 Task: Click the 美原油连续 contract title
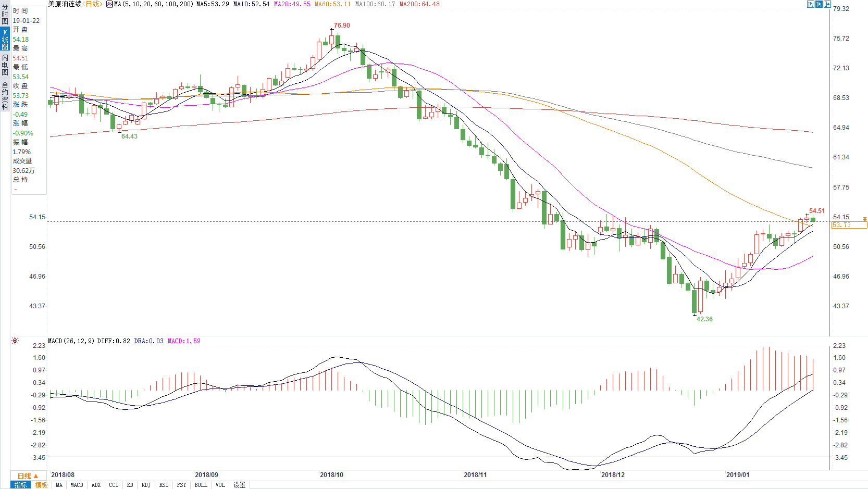(x=65, y=4)
